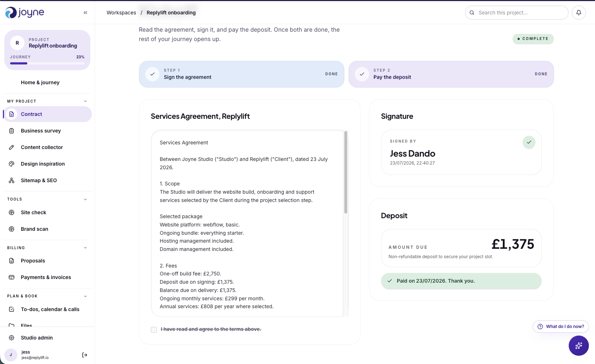This screenshot has width=595, height=364.
Task: Click the COMPLETE status badge
Action: [x=533, y=39]
